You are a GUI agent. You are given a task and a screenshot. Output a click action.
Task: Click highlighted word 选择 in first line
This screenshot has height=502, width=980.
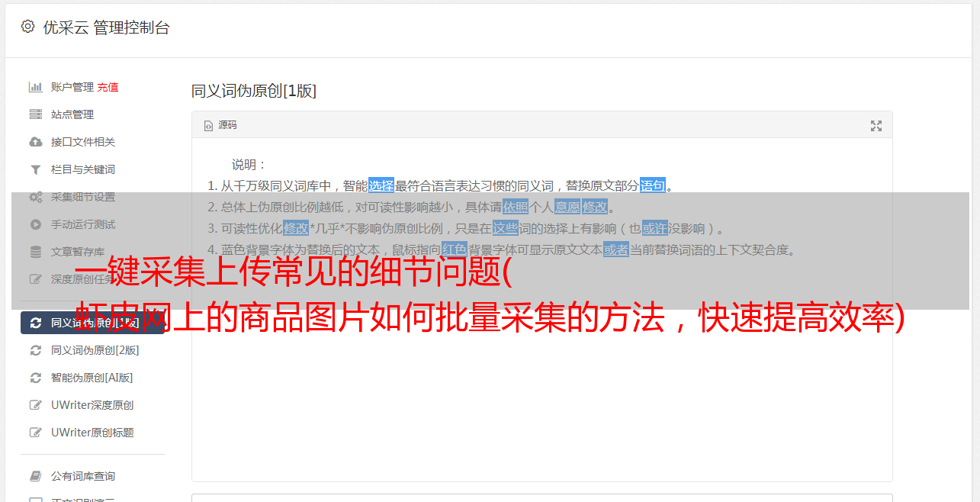(x=381, y=185)
